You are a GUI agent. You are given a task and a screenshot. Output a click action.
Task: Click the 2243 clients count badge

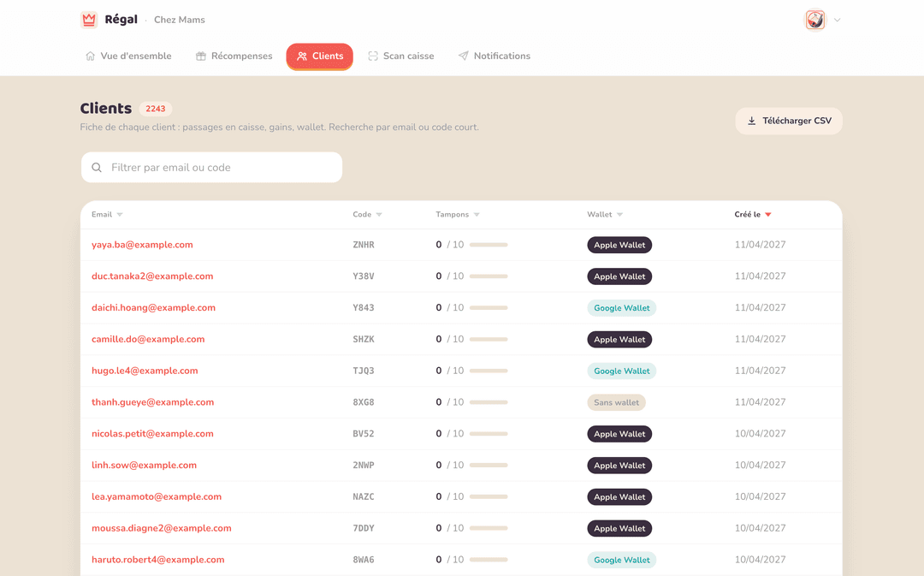tap(156, 109)
